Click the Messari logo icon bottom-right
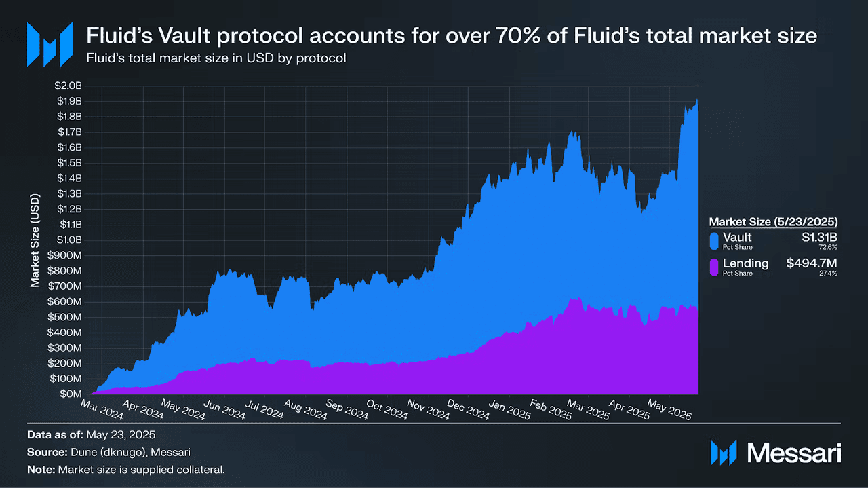868x488 pixels. click(724, 453)
